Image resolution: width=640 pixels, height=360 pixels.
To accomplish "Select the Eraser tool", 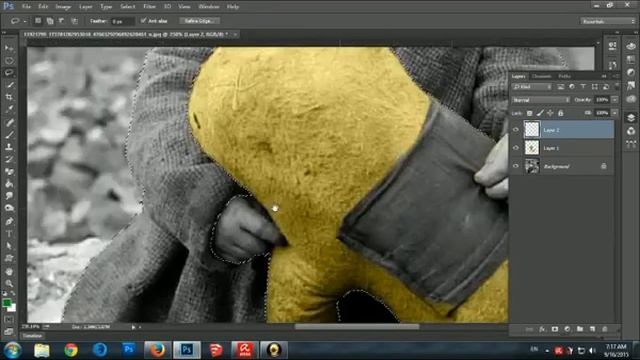I will [9, 171].
